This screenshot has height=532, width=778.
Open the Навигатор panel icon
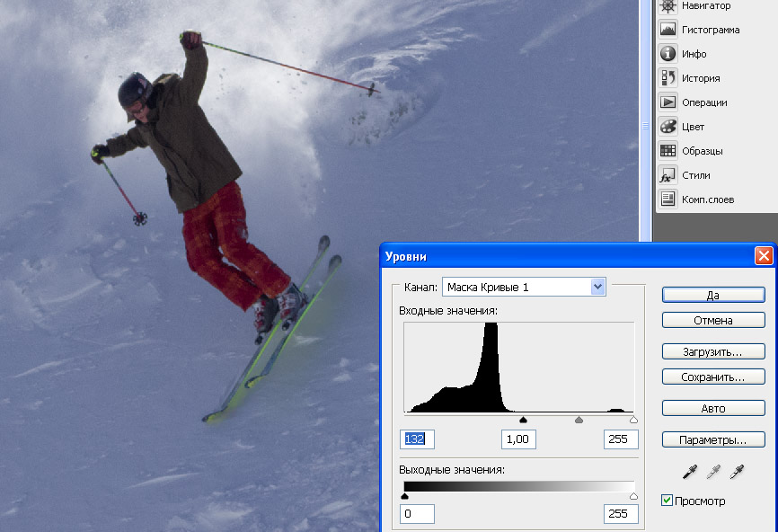(x=667, y=6)
